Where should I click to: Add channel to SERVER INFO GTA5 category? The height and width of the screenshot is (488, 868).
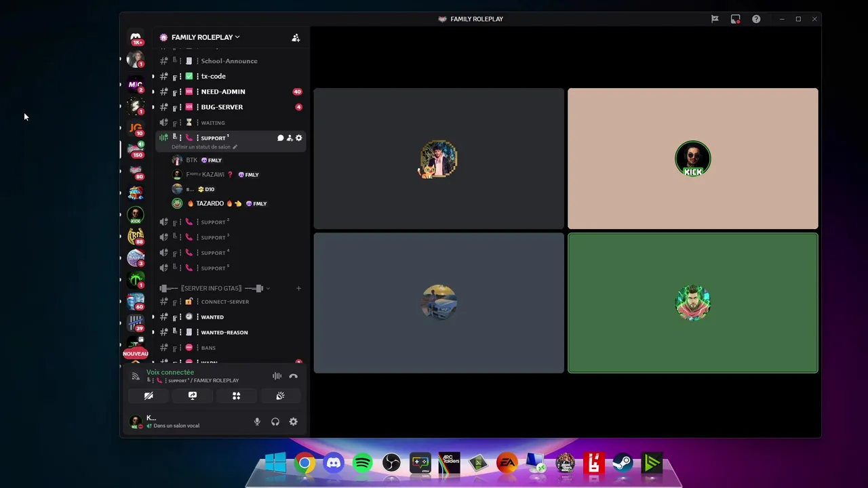pyautogui.click(x=298, y=289)
